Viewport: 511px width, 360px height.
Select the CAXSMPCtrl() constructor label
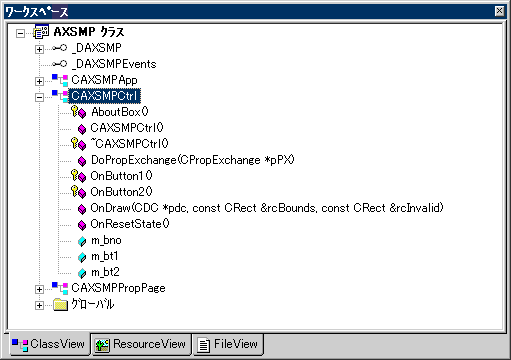pyautogui.click(x=127, y=128)
